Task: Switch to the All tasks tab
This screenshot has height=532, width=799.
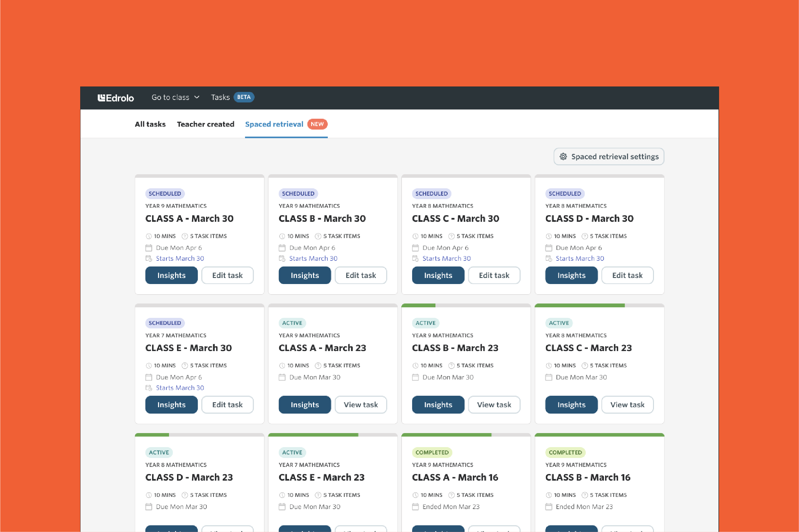Action: (x=150, y=124)
